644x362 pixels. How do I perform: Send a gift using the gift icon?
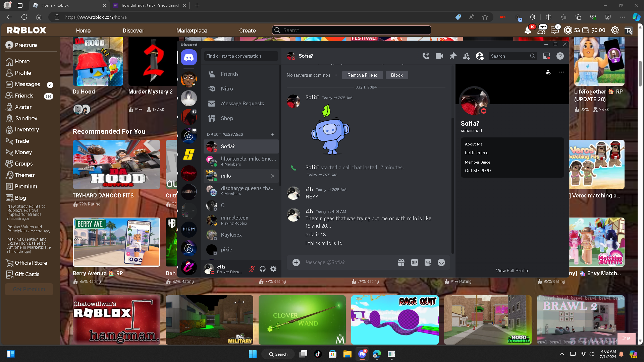click(401, 262)
